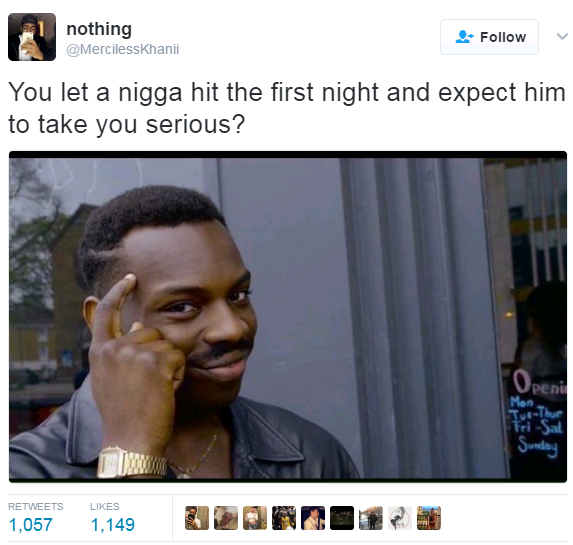The height and width of the screenshot is (545, 573).
Task: Open liker avatar of person standing by river
Action: pos(371,518)
